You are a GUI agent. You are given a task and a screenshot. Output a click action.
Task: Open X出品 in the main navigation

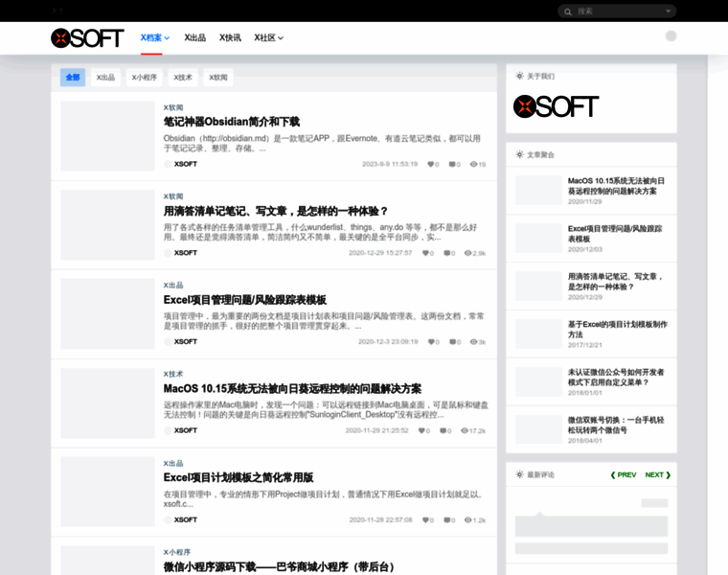(195, 37)
